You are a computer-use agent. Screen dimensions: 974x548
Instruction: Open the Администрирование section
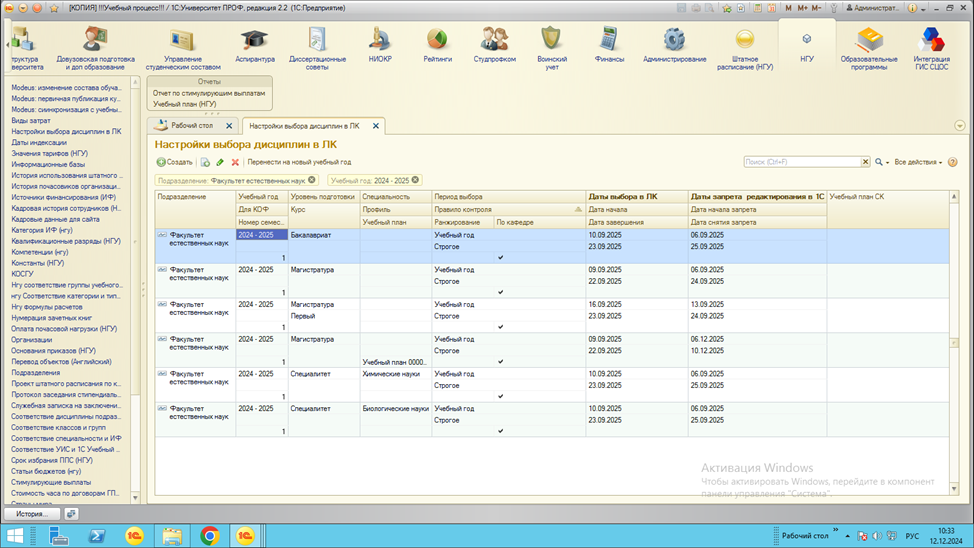(x=675, y=46)
